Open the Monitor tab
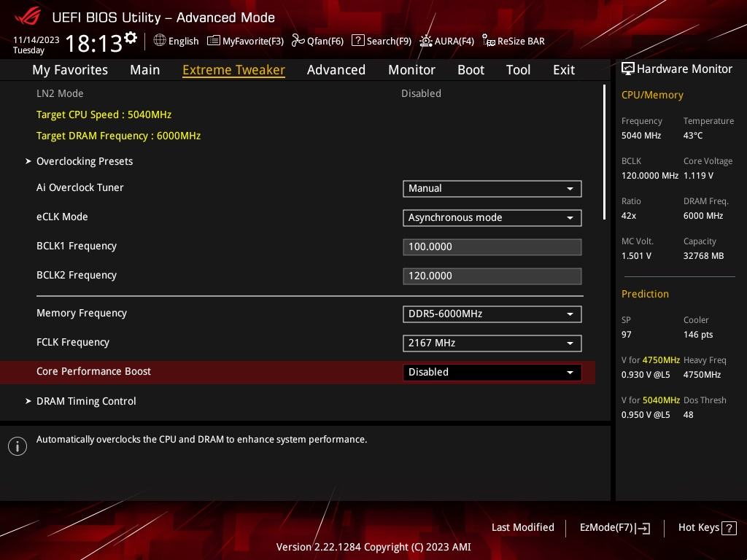747x560 pixels. click(411, 70)
